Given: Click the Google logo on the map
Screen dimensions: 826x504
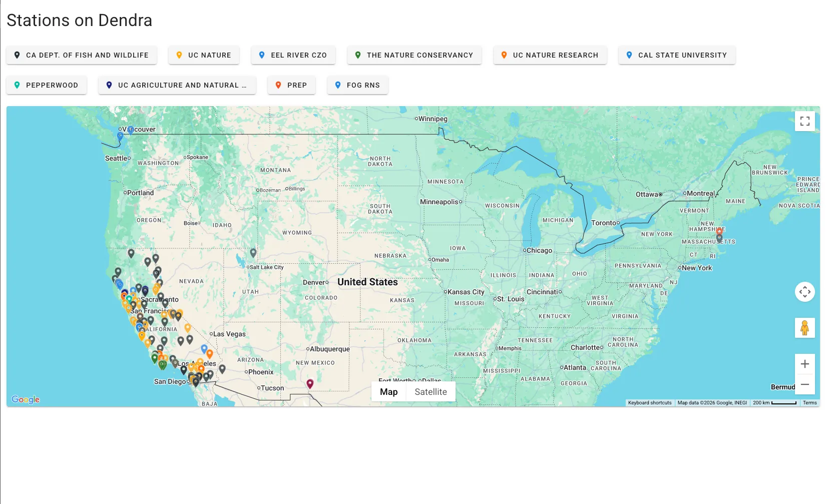Looking at the screenshot, I should point(26,399).
